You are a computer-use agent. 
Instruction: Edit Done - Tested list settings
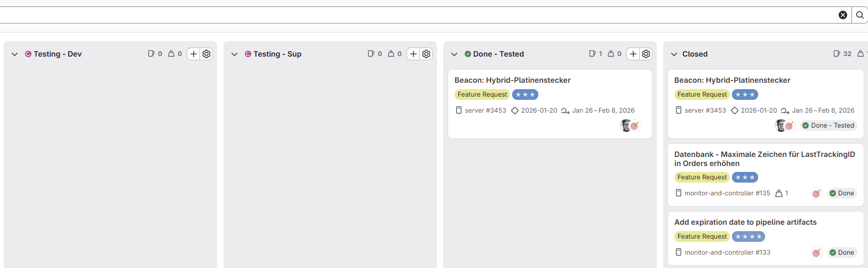click(x=646, y=54)
